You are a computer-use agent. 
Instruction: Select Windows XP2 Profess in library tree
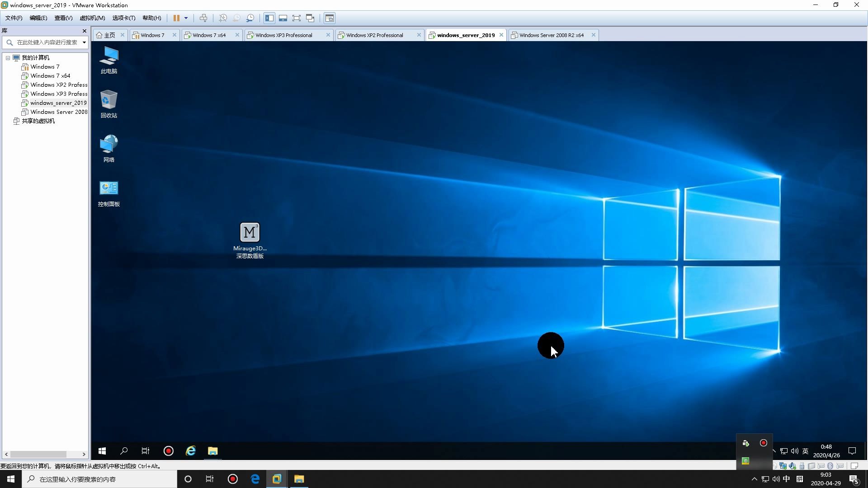pyautogui.click(x=54, y=85)
